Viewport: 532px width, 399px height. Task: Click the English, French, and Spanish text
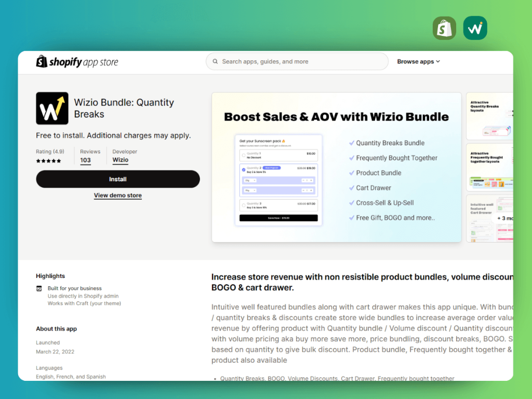point(71,377)
